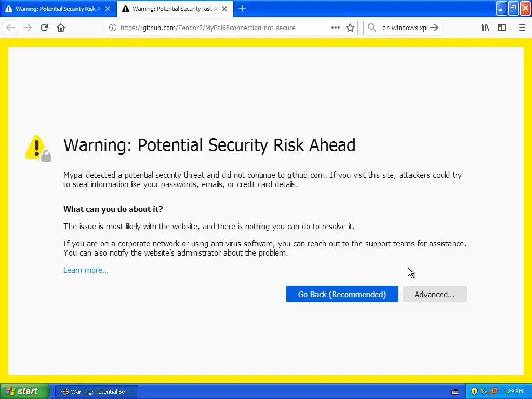Follow the Learn more... link
Viewport: 532px width, 399px height.
(86, 270)
